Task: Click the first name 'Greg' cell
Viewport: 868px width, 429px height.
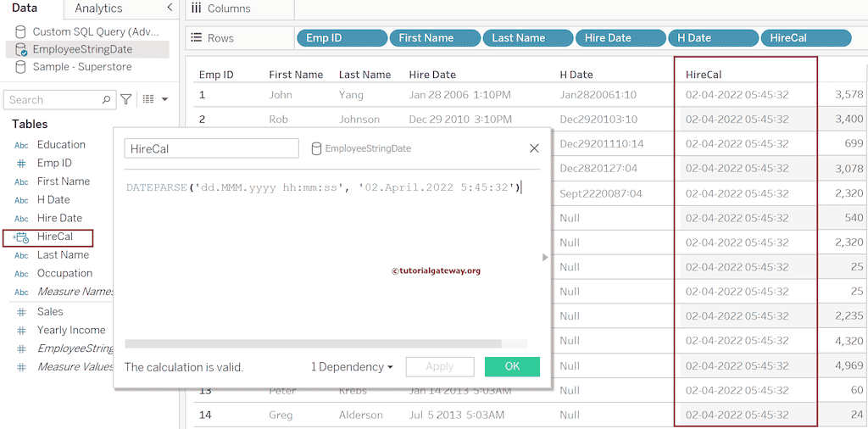Action: pos(280,415)
